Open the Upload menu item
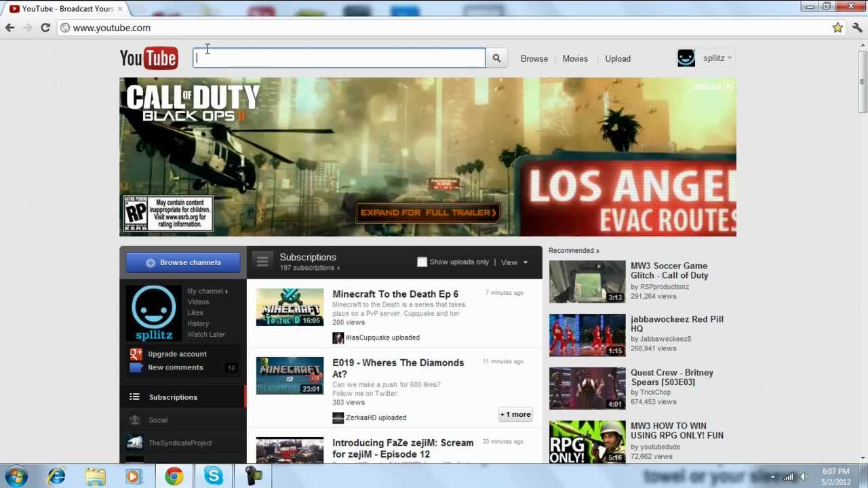The height and width of the screenshot is (488, 868). (618, 58)
